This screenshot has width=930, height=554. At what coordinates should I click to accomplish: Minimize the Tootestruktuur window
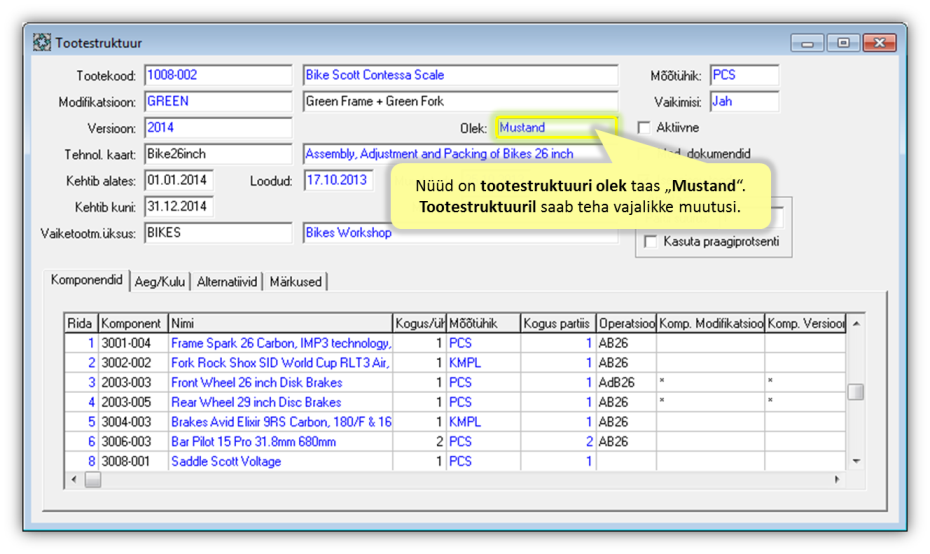tap(807, 43)
